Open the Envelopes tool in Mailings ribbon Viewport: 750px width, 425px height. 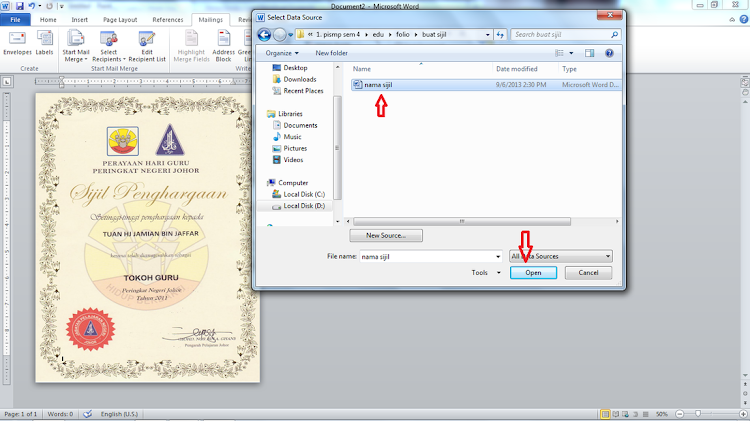coord(17,44)
